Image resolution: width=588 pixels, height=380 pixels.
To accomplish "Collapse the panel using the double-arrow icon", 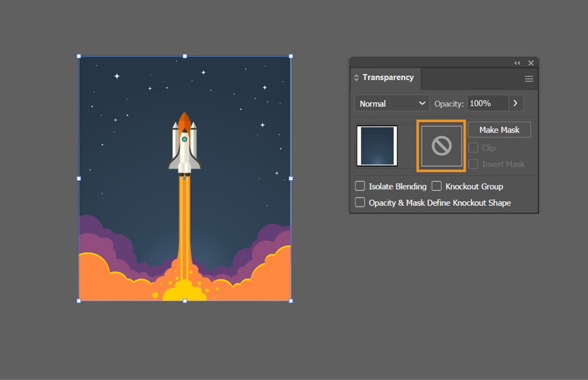I will click(x=517, y=63).
